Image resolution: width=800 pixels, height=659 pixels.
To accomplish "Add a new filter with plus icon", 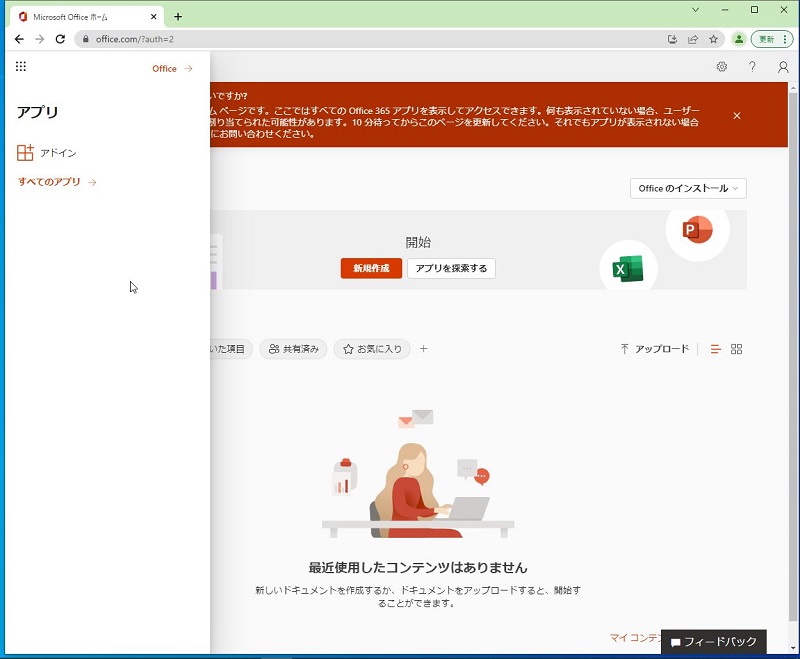I will (x=423, y=349).
